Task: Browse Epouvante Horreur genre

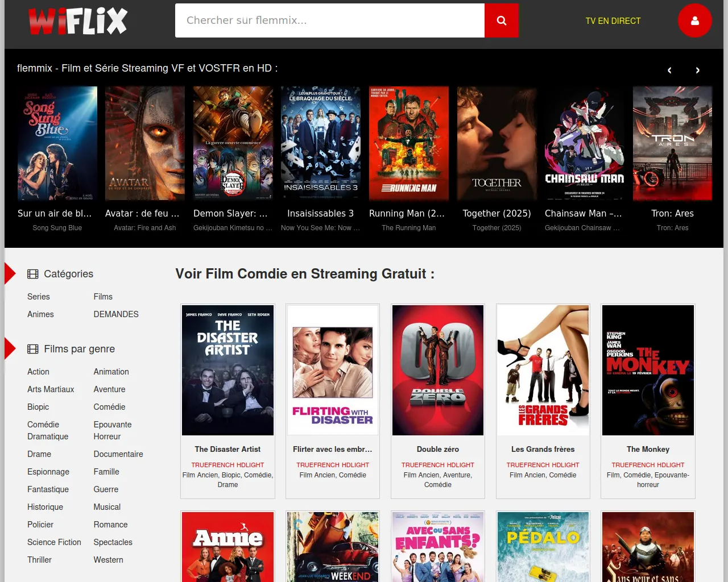Action: [x=113, y=430]
